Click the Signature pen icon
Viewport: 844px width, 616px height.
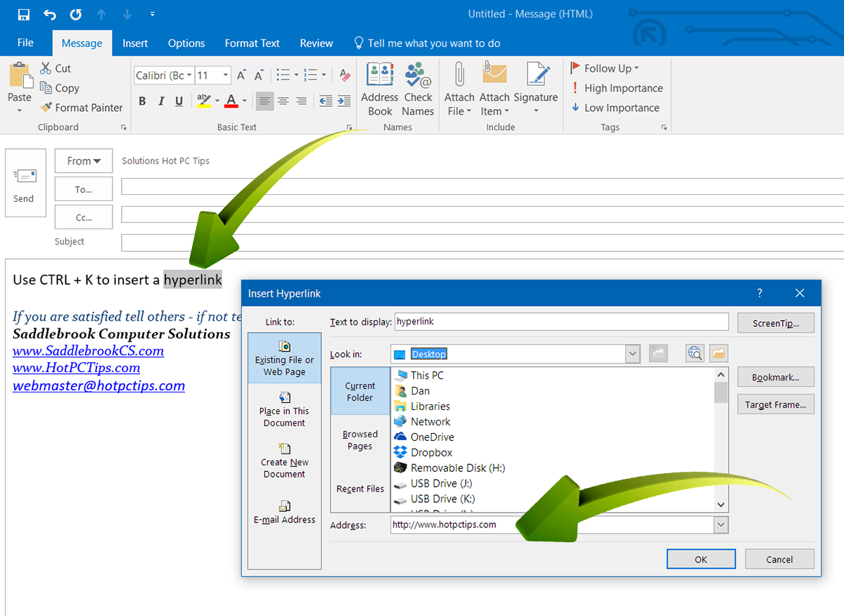537,75
